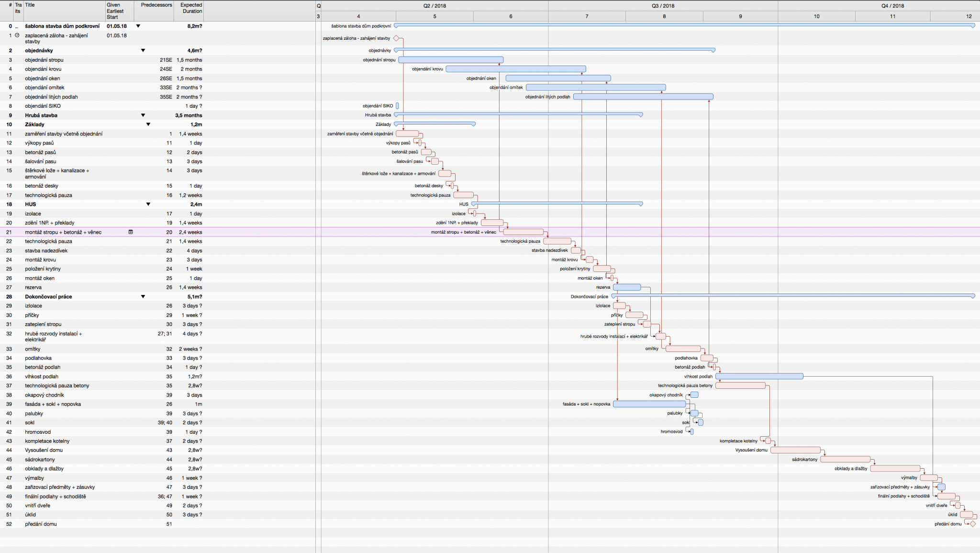Select the 'fasáda + sokl + nopovka' task row title
980x553 pixels.
(x=53, y=404)
